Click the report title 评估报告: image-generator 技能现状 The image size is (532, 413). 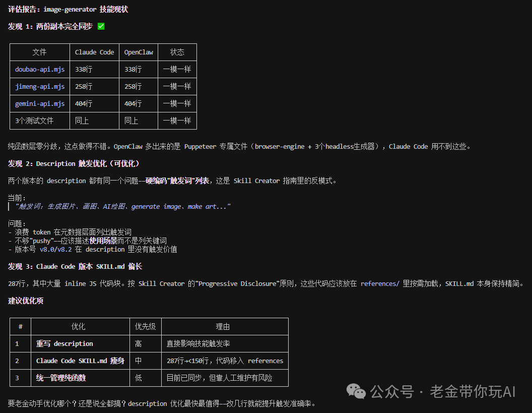(68, 9)
